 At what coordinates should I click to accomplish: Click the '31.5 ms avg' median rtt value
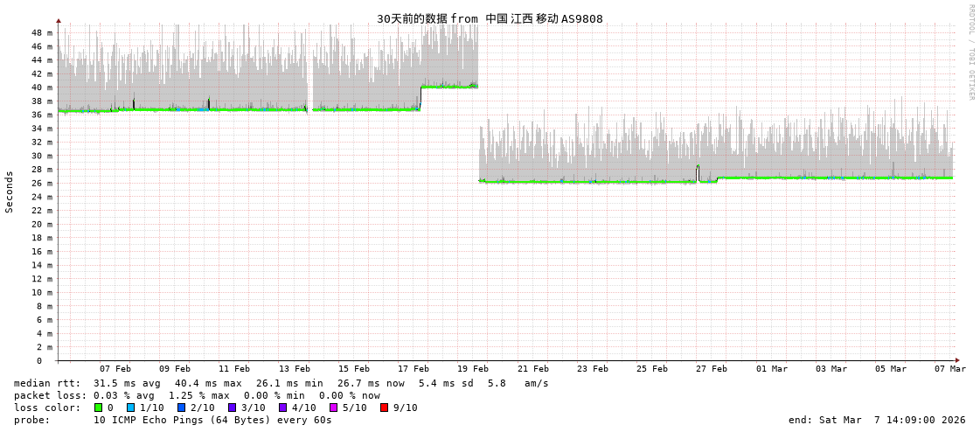click(x=127, y=383)
